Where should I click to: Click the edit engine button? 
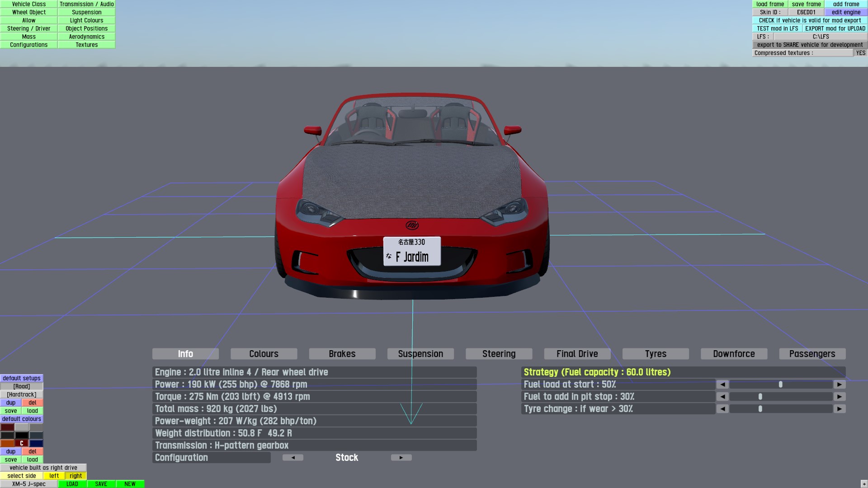846,12
